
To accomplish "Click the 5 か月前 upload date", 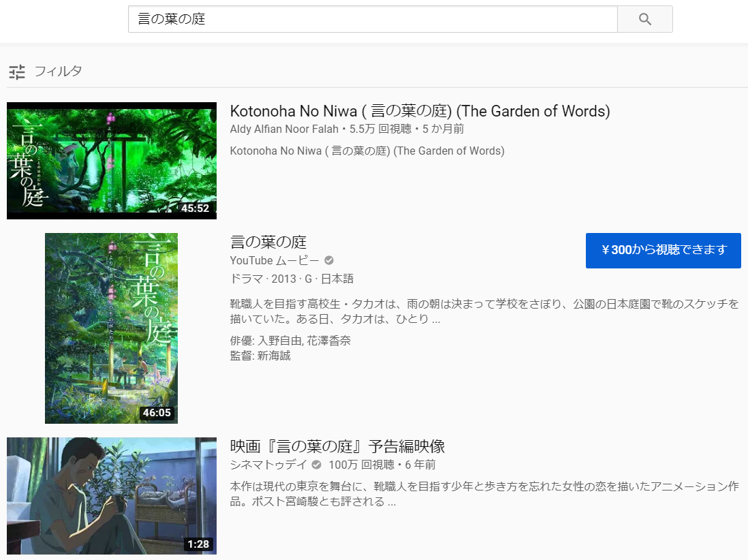I will (443, 129).
